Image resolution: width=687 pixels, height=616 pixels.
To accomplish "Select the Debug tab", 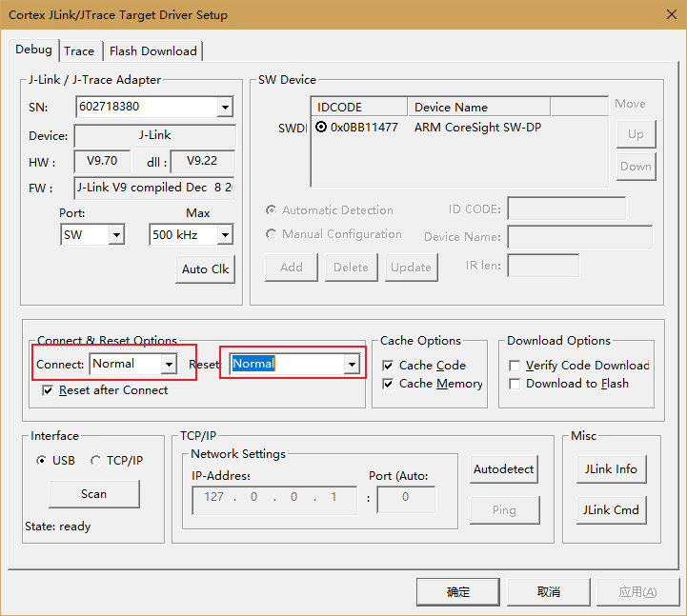I will pyautogui.click(x=33, y=50).
